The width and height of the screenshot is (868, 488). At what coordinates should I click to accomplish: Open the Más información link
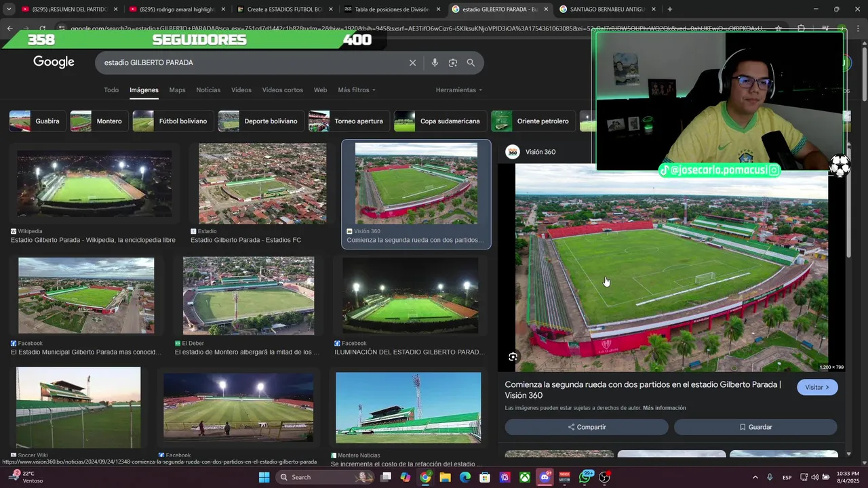[x=665, y=408]
